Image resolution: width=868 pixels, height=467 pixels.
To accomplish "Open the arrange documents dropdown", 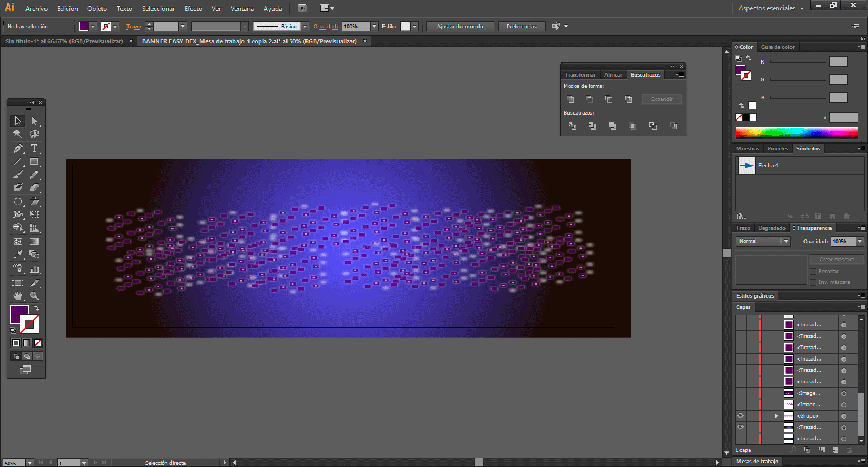I will click(327, 8).
